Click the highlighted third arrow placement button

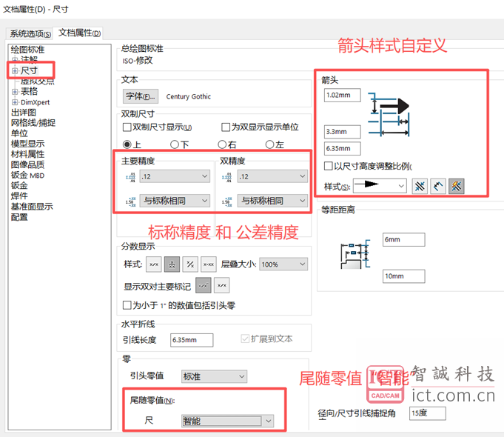[x=457, y=187]
